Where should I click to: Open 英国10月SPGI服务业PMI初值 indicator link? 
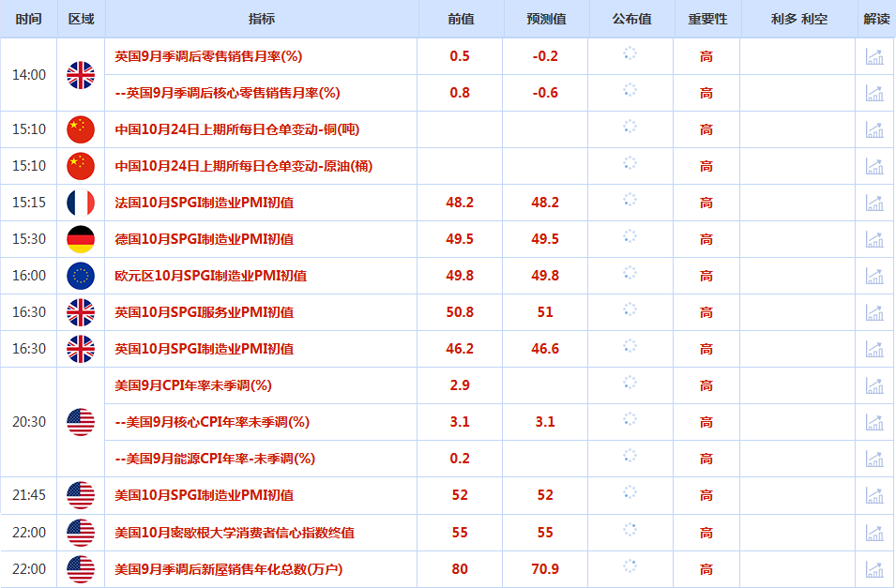(x=204, y=312)
